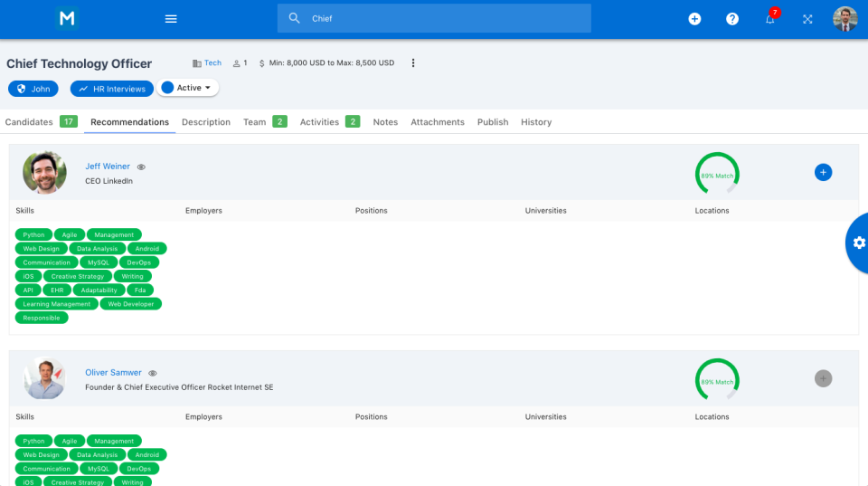Click Jeff Weiner's 89% match progress ring

point(717,174)
